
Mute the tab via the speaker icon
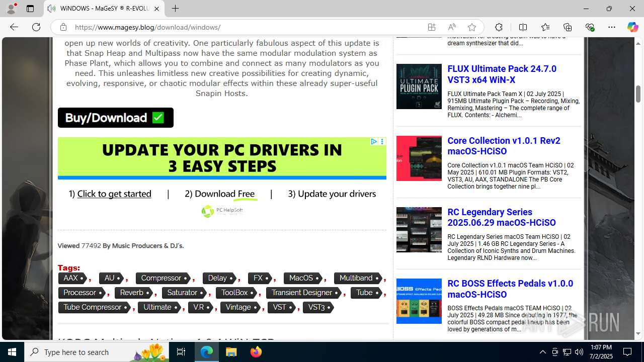51,9
